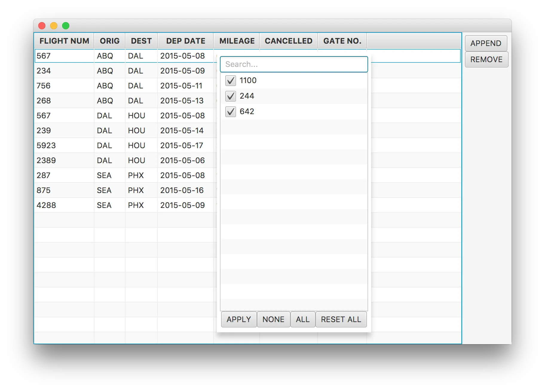Screen dimensions: 545x392
Task: Sort by the DEST column header
Action: [141, 41]
